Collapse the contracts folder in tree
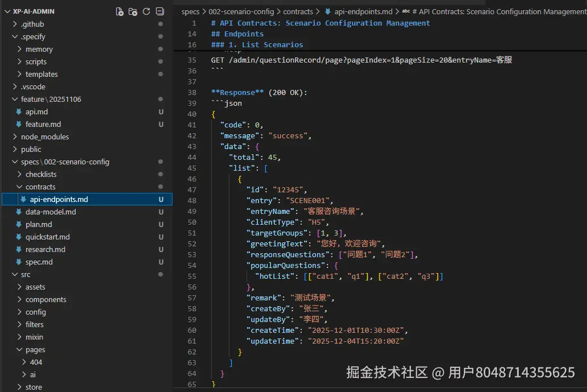This screenshot has width=587, height=392. [x=19, y=187]
